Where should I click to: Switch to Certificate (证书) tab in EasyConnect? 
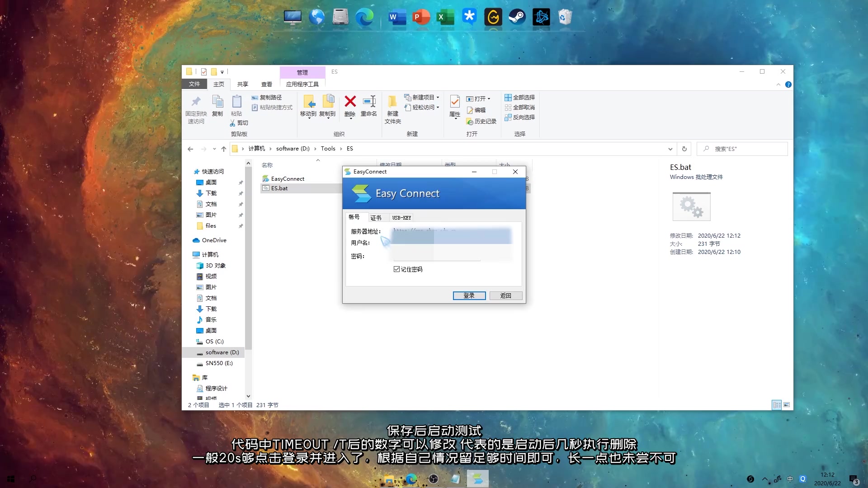(x=376, y=218)
